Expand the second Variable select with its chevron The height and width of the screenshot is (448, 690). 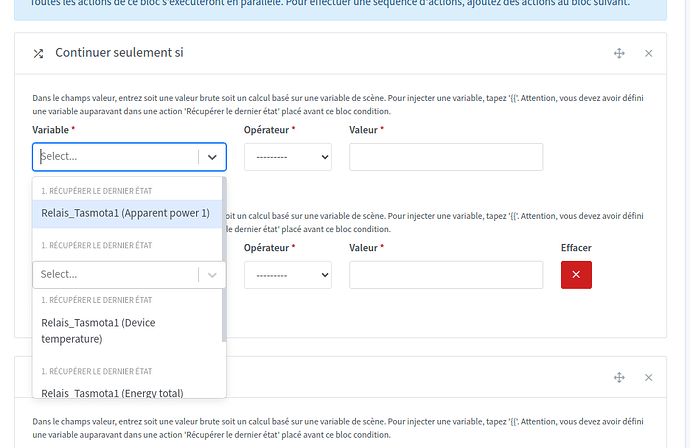coord(212,275)
